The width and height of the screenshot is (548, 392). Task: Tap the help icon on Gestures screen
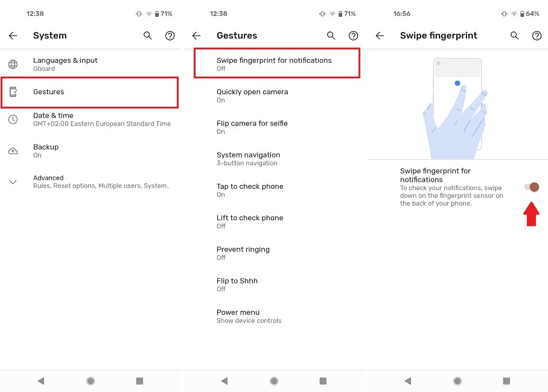pyautogui.click(x=354, y=36)
